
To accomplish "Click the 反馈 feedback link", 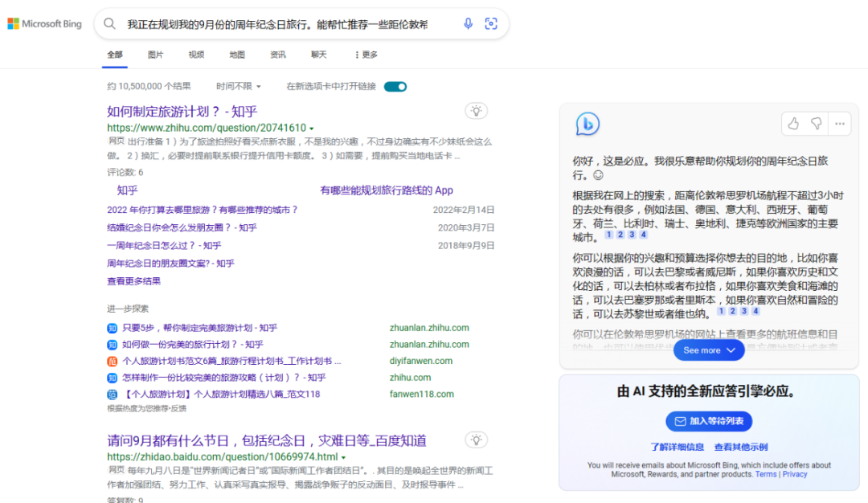I will point(178,409).
